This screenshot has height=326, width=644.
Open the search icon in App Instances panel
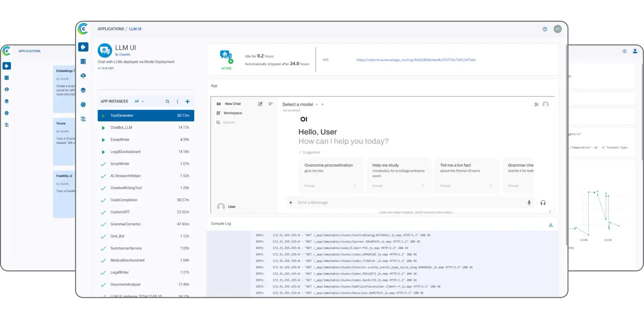tap(167, 101)
